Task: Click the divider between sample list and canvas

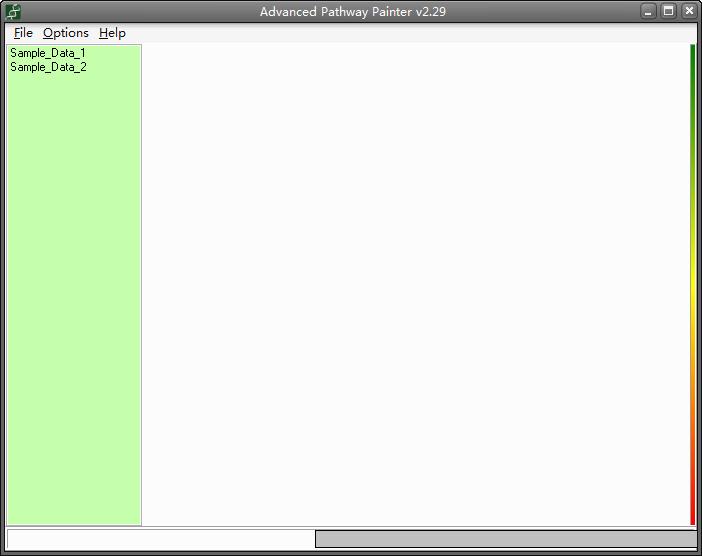Action: pyautogui.click(x=142, y=285)
